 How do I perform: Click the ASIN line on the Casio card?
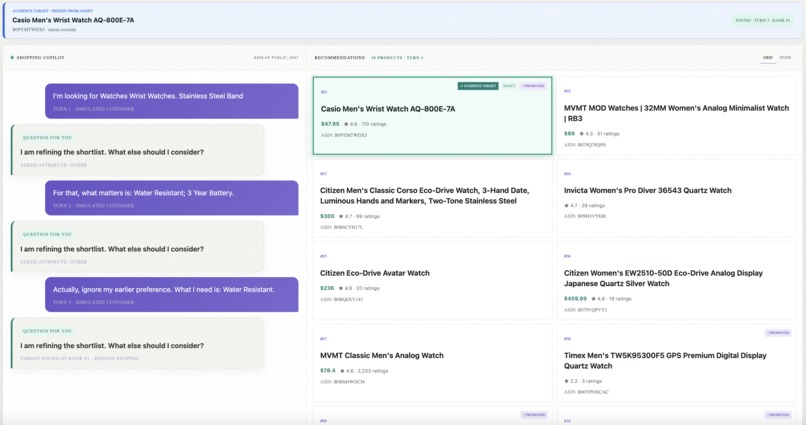pyautogui.click(x=344, y=135)
